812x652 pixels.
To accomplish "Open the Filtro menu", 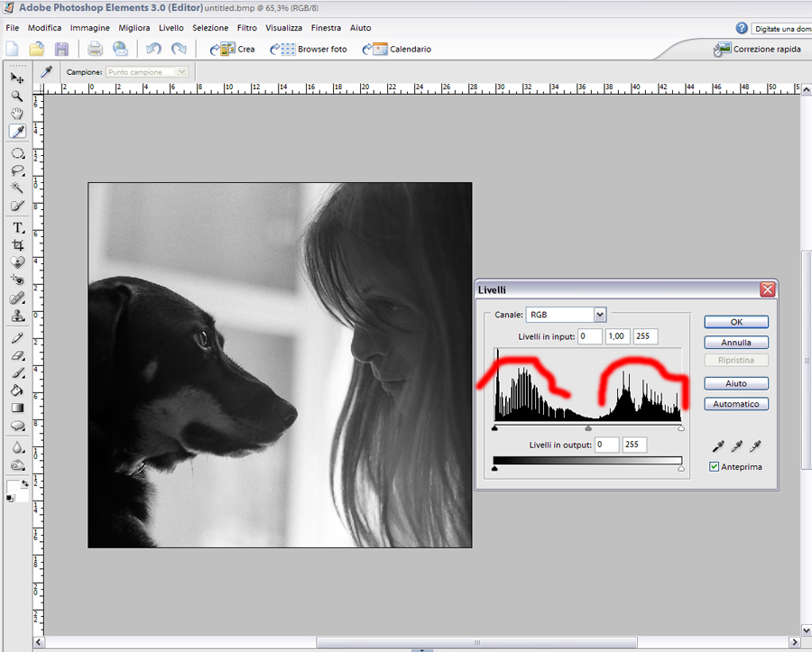I will click(x=246, y=28).
